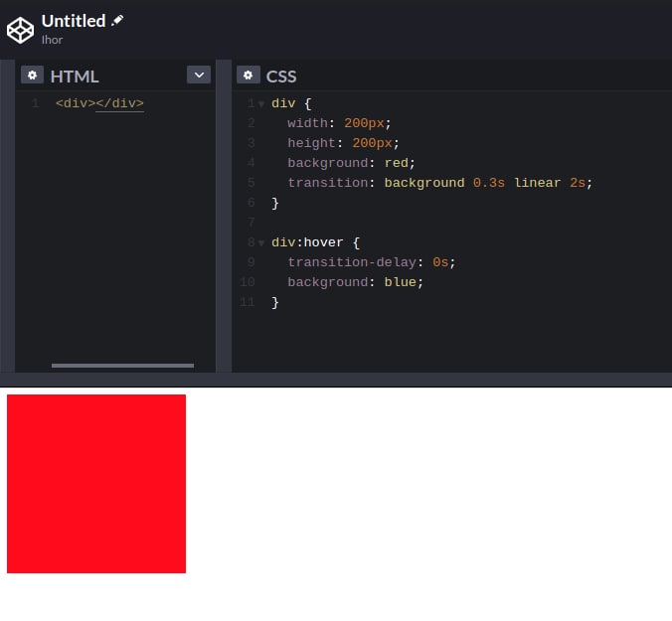Click the Untitled pen title
The width and height of the screenshot is (672, 621).
74,21
